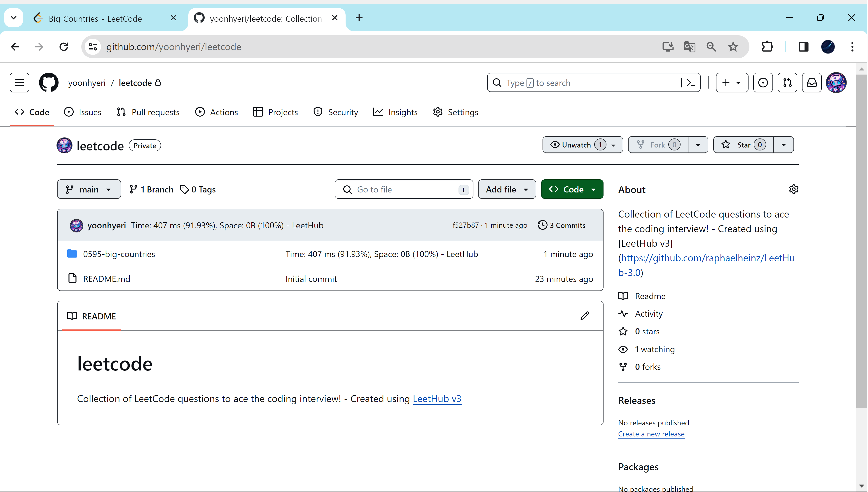The height and width of the screenshot is (492, 868).
Task: Open the notifications inbox icon
Action: point(812,82)
